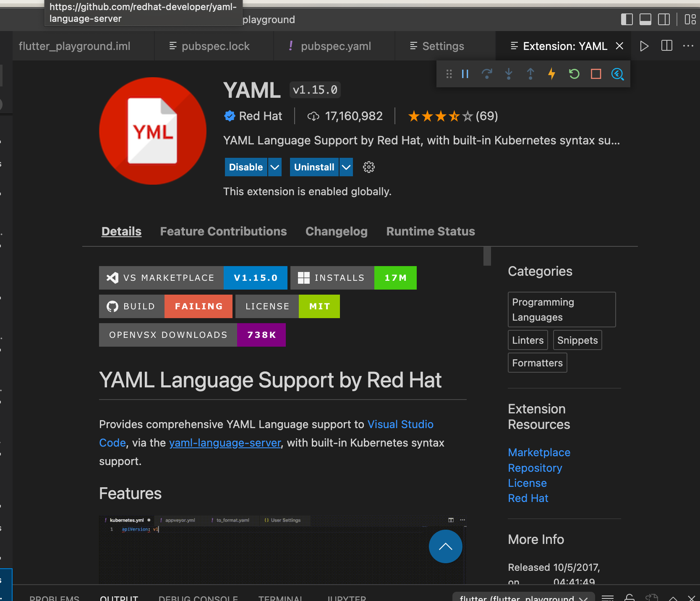Click the Build Failing badge
This screenshot has height=601, width=700.
click(166, 306)
